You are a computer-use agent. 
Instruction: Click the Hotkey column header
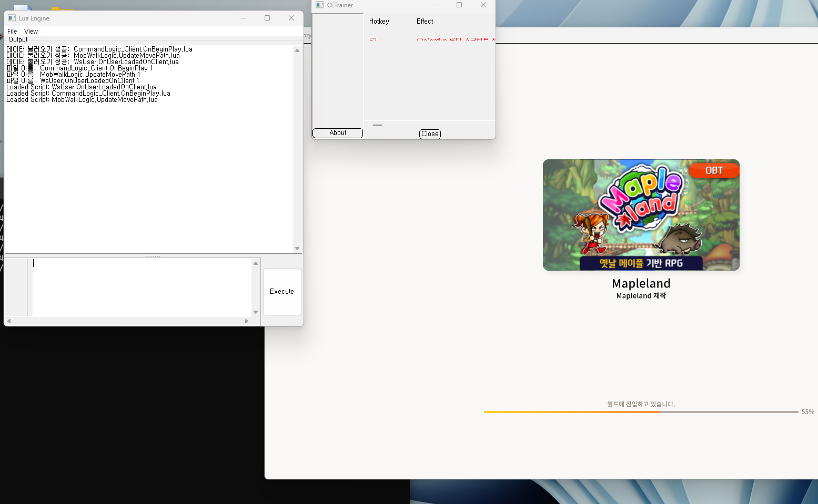(x=379, y=22)
